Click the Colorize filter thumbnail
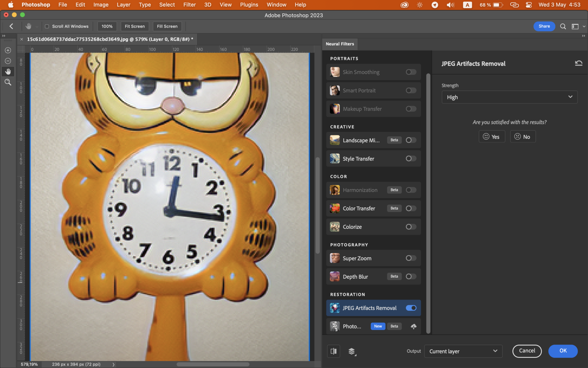The height and width of the screenshot is (368, 588). (x=335, y=227)
